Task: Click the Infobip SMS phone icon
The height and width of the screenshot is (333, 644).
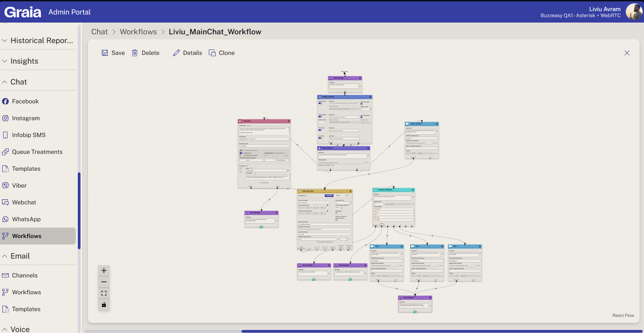Action: pyautogui.click(x=5, y=135)
